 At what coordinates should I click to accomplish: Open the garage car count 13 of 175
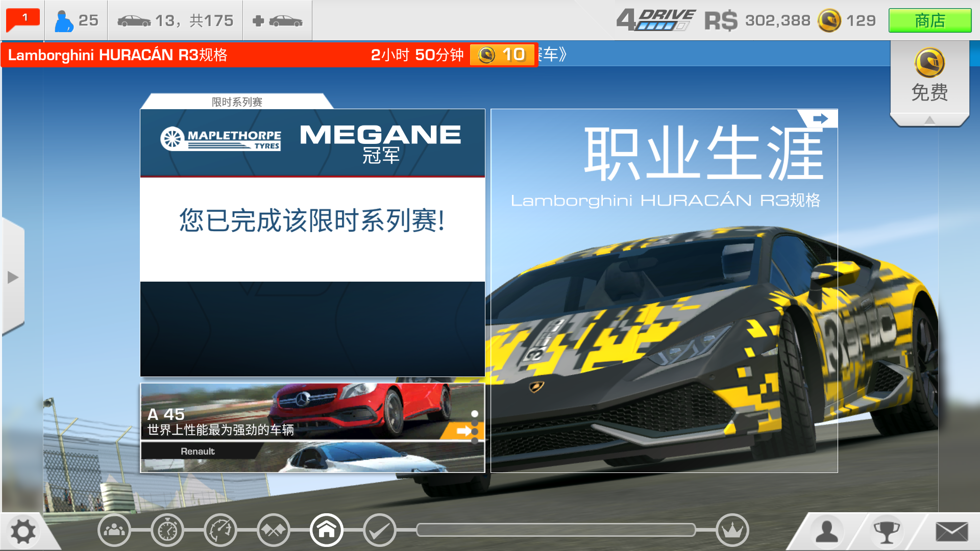[175, 20]
